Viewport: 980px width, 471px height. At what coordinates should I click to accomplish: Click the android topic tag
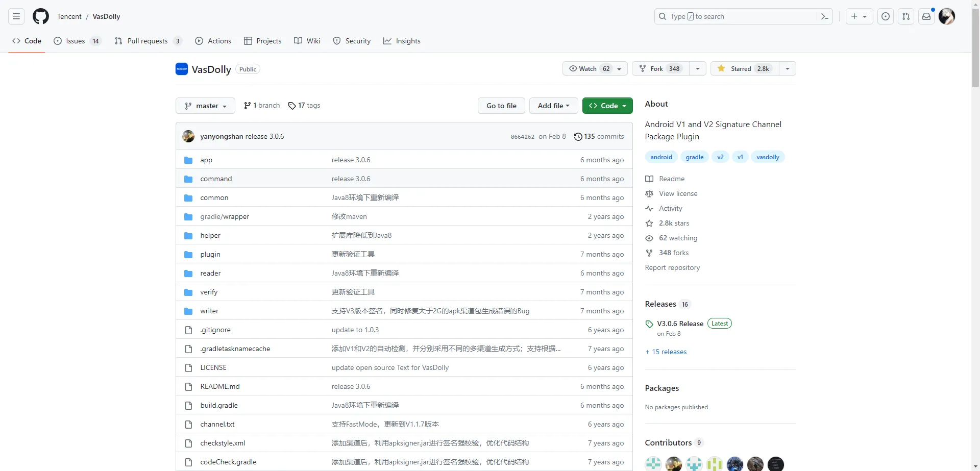[661, 157]
